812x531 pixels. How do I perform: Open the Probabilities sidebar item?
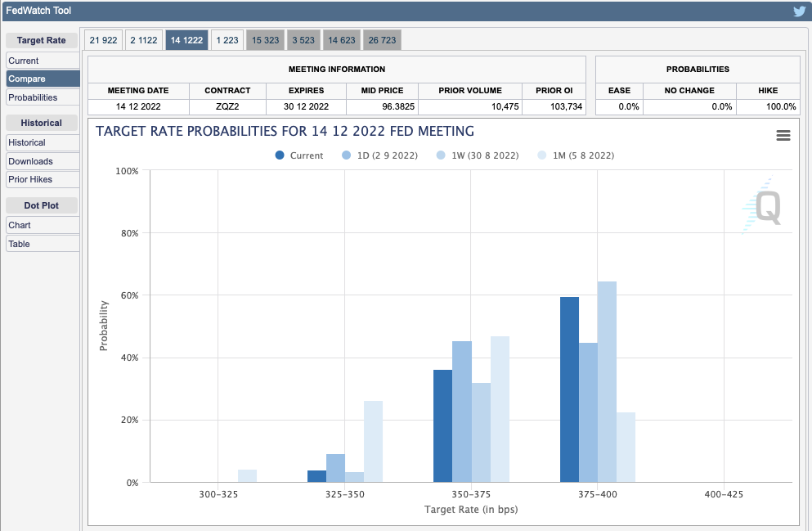(x=43, y=97)
